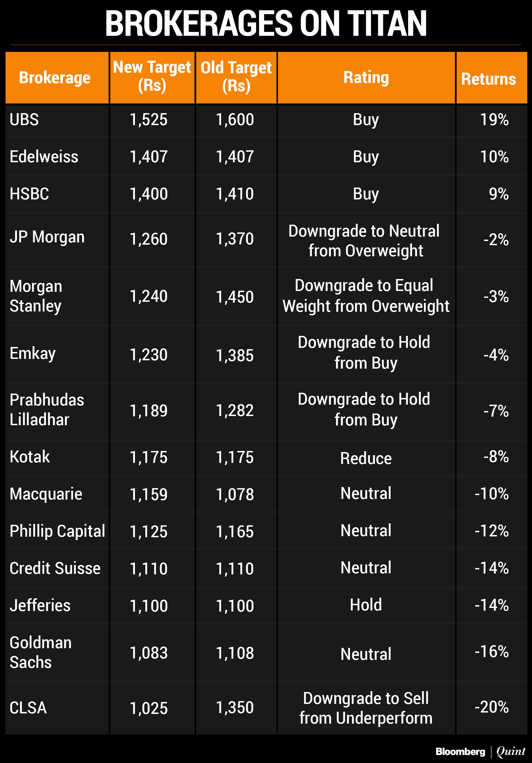Select the HSBC row name
The width and height of the screenshot is (532, 763).
(29, 194)
